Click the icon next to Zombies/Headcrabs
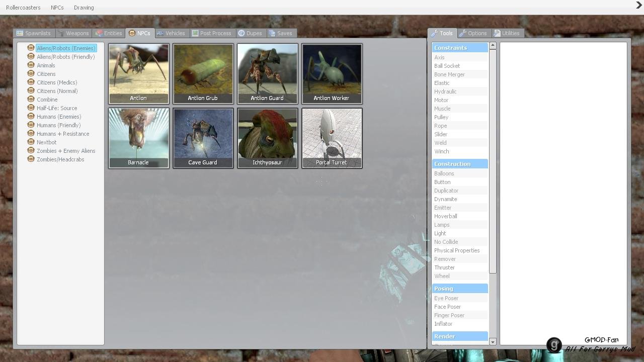This screenshot has width=644, height=362. pyautogui.click(x=31, y=159)
